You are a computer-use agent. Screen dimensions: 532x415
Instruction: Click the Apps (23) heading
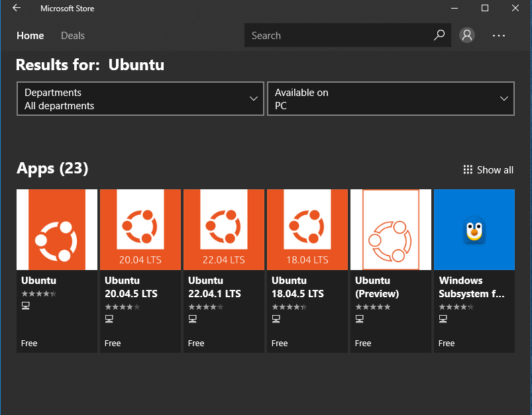tap(52, 169)
